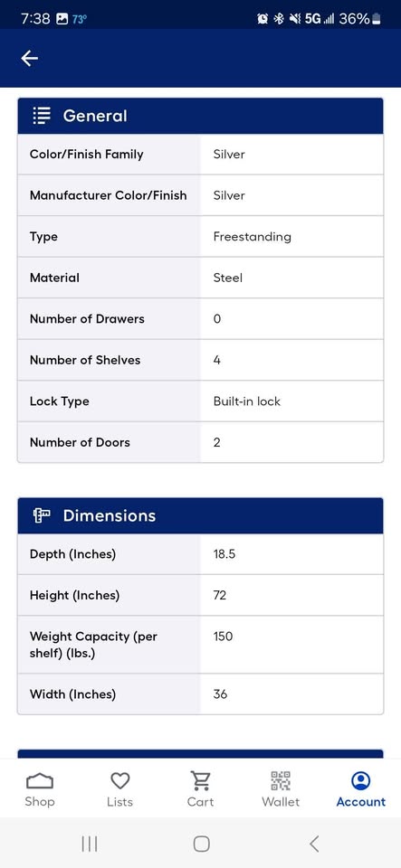The width and height of the screenshot is (401, 868).
Task: Tap the Dimensions ruler icon
Action: coord(42,515)
